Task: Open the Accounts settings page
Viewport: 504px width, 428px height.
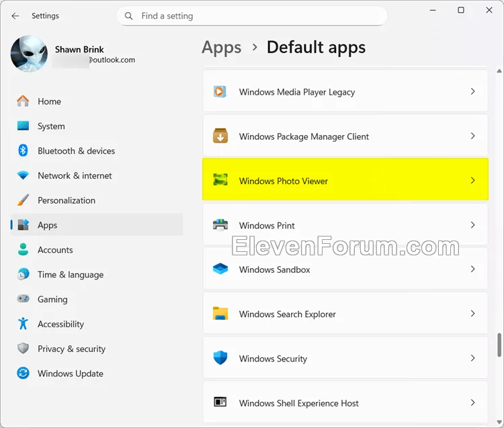Action: click(x=97, y=250)
